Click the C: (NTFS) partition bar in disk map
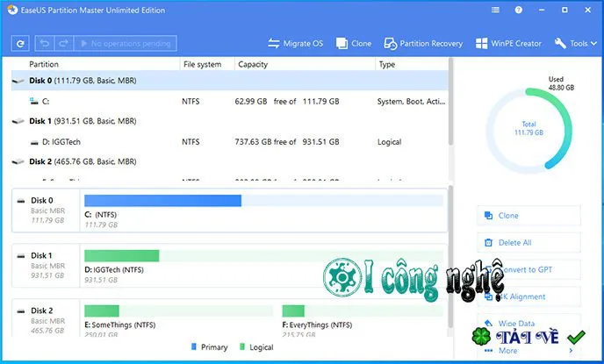The height and width of the screenshot is (364, 604). (263, 201)
